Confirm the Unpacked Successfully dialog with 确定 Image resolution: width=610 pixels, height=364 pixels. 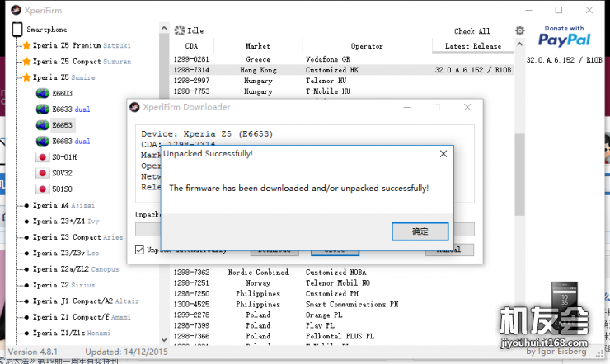tap(420, 231)
